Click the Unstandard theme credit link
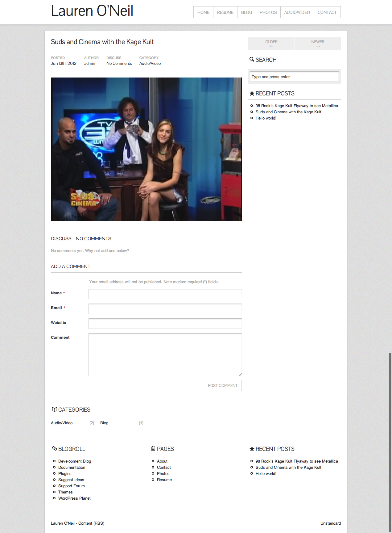The width and height of the screenshot is (392, 533). click(x=330, y=523)
